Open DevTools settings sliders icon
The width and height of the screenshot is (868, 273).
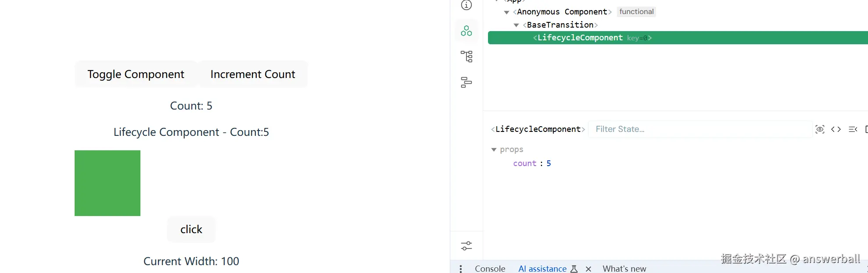(x=466, y=246)
